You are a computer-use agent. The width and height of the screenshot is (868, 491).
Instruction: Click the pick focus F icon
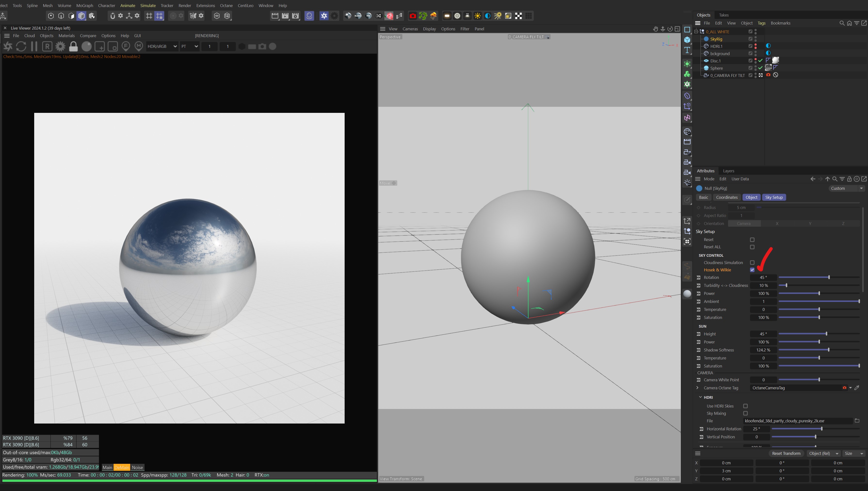[x=126, y=46]
